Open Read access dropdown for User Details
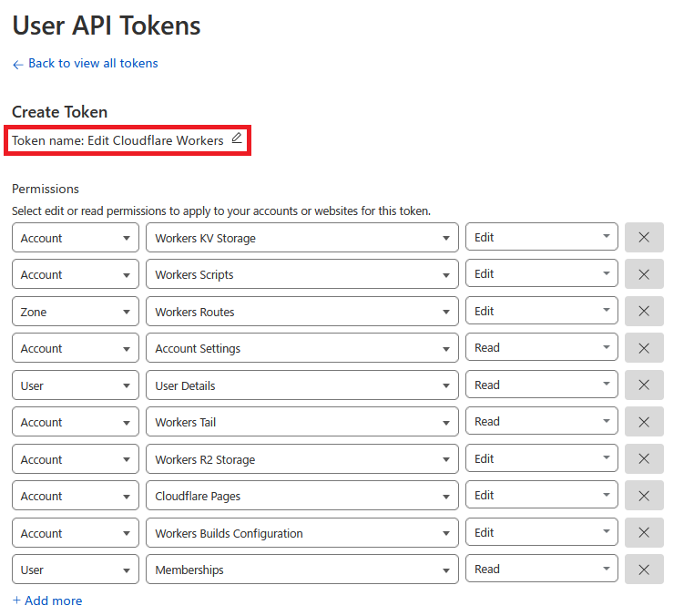Screen dimensions: 694x616 tap(542, 385)
